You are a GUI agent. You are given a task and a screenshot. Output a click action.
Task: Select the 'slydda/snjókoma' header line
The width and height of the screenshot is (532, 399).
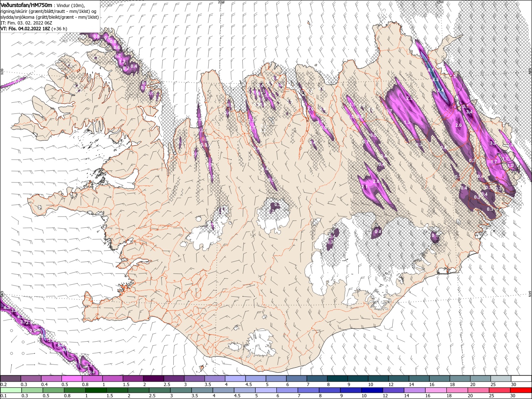(50, 17)
